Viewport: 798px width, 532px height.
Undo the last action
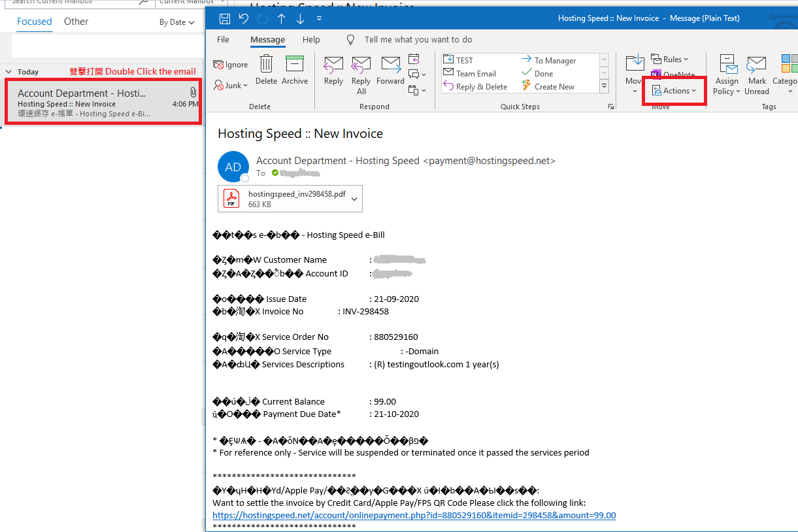coord(244,18)
